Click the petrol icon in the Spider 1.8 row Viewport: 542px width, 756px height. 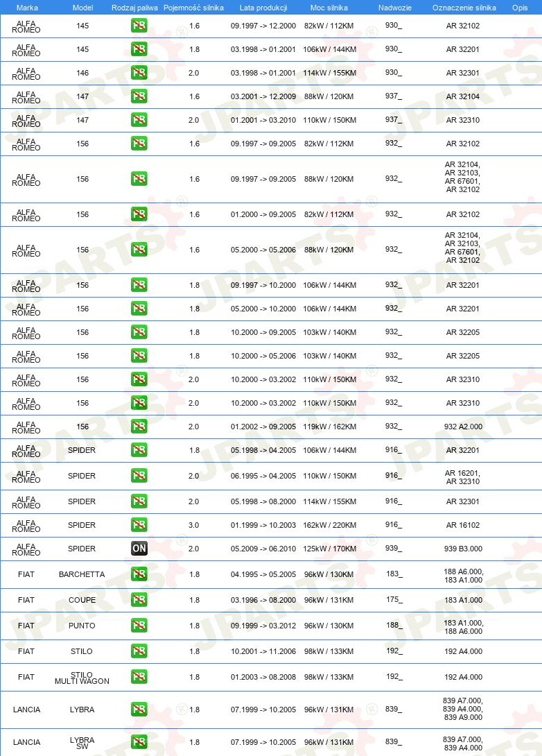point(139,450)
